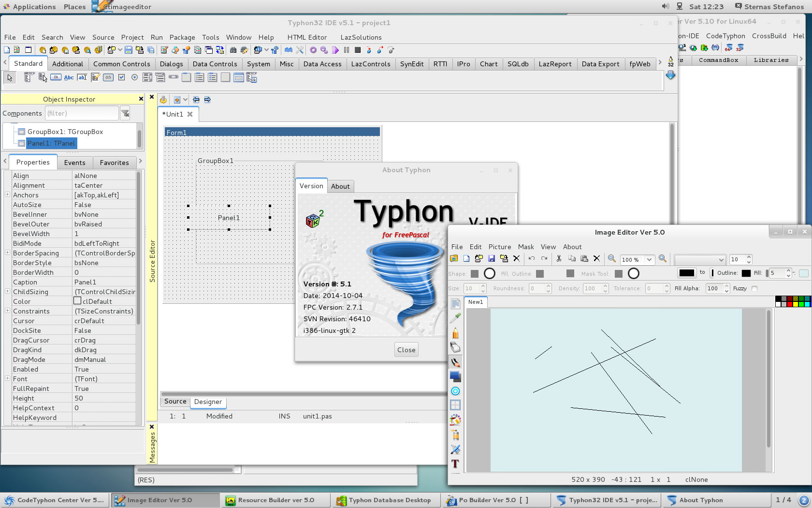Screen dimensions: 812x508
Task: Switch to the Events tab
Action: point(74,163)
